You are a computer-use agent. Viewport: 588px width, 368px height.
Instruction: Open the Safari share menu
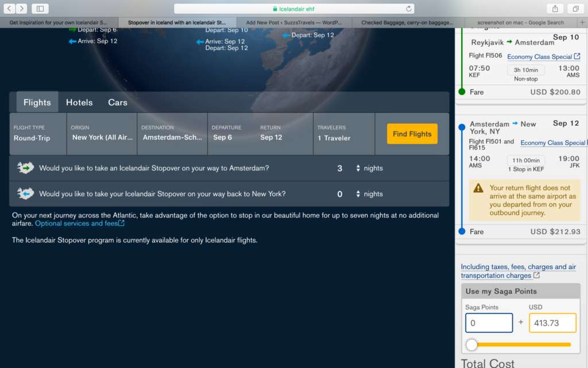pos(555,8)
